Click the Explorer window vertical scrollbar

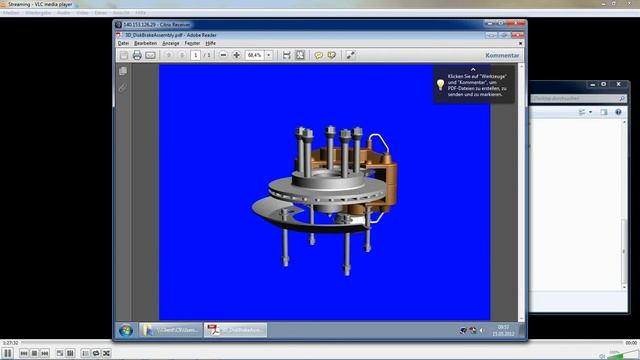point(624,204)
